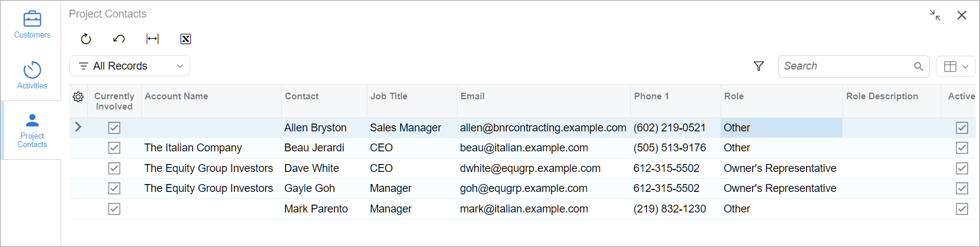The height and width of the screenshot is (247, 980).
Task: Click the Undo icon in the toolbar
Action: pos(119,39)
